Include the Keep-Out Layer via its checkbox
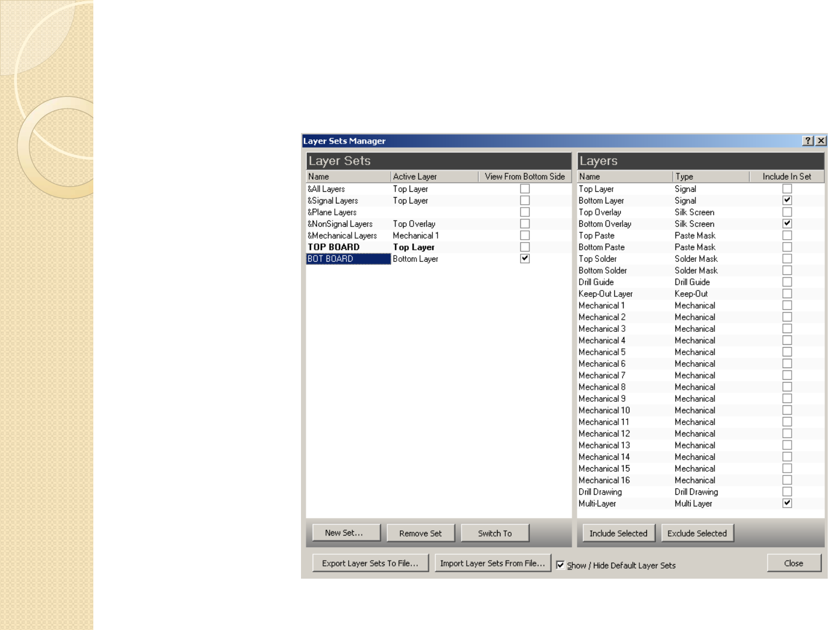The width and height of the screenshot is (840, 630). [787, 294]
